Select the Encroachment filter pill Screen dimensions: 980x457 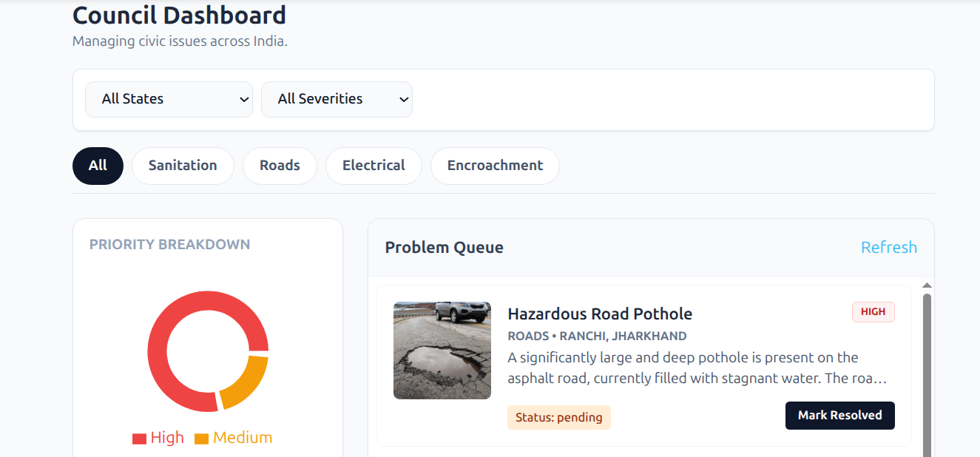click(495, 166)
